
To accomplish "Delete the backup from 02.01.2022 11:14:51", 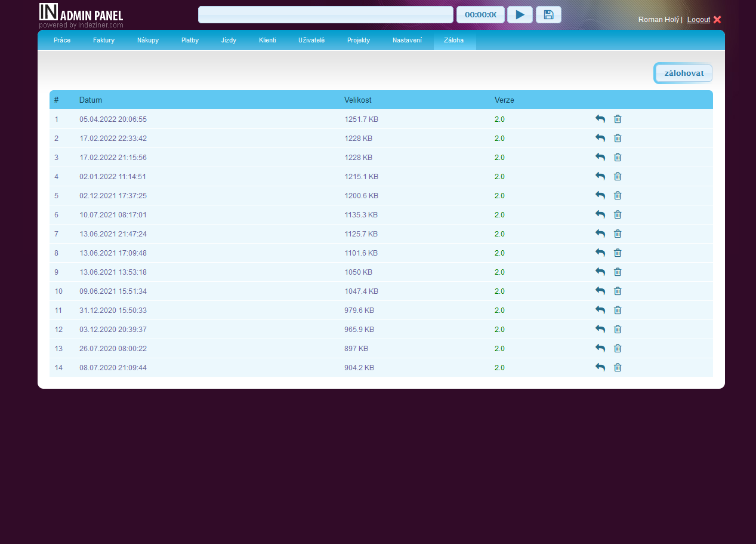I will [618, 176].
